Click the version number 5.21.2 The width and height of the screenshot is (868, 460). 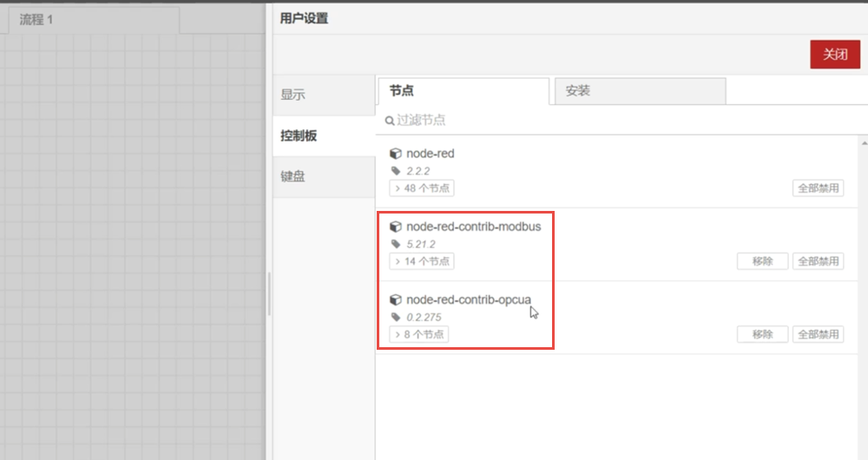pos(421,244)
